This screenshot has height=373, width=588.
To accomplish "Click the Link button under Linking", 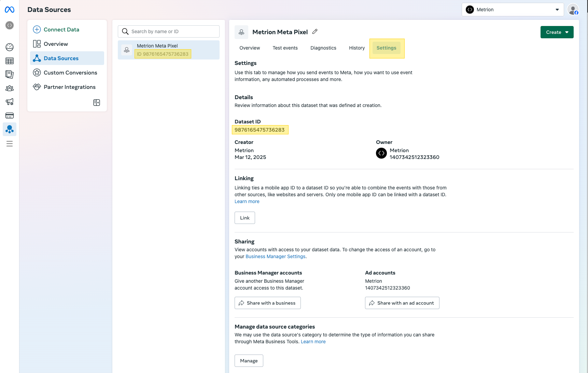I will tap(245, 218).
